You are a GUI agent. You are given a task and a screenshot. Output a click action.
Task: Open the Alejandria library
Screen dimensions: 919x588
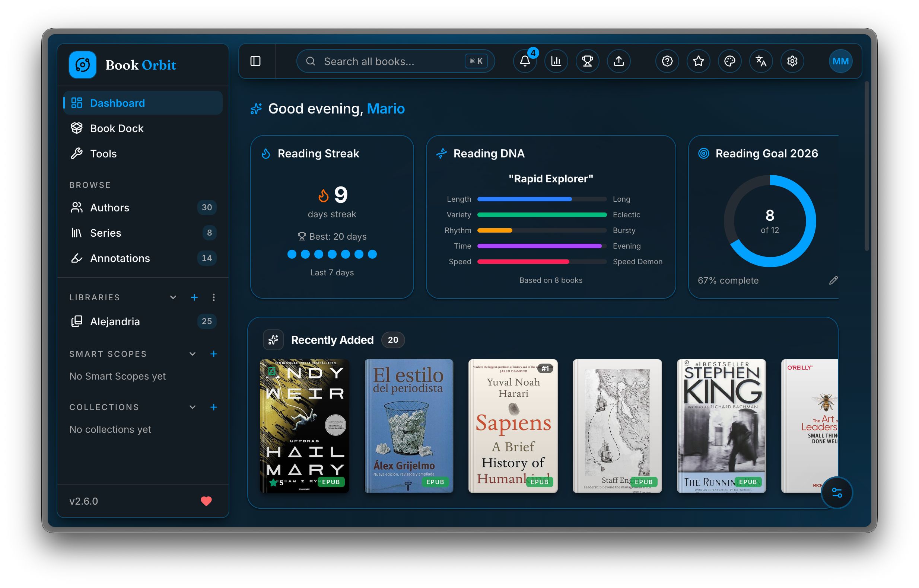(x=143, y=322)
